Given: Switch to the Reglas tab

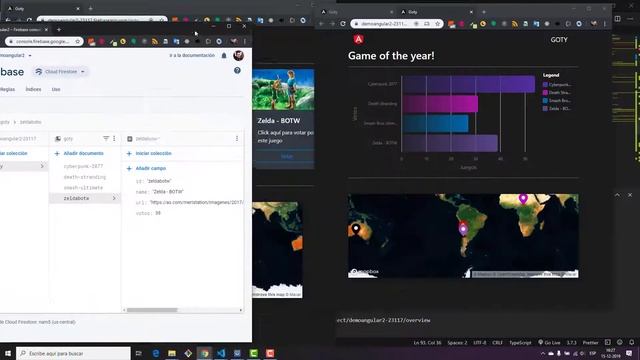Looking at the screenshot, I should [x=8, y=89].
